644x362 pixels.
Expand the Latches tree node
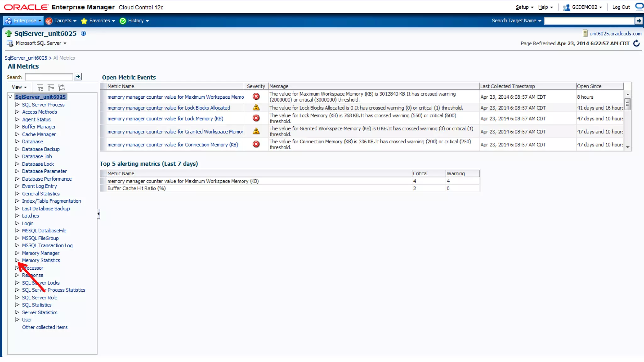click(x=17, y=216)
